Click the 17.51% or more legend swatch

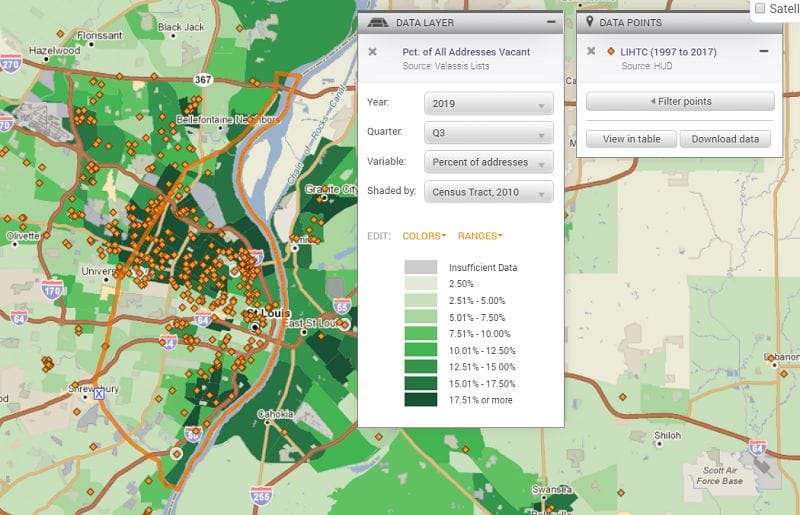tap(420, 399)
